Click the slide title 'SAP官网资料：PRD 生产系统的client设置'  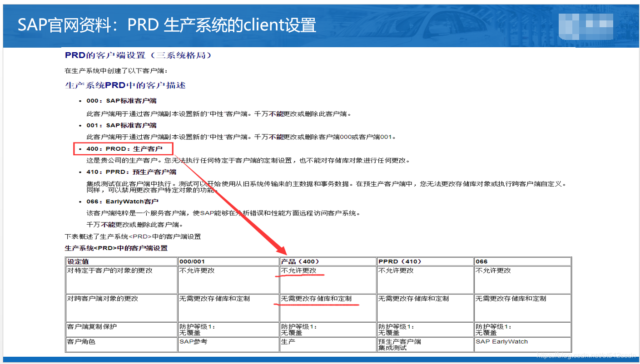pos(167,25)
